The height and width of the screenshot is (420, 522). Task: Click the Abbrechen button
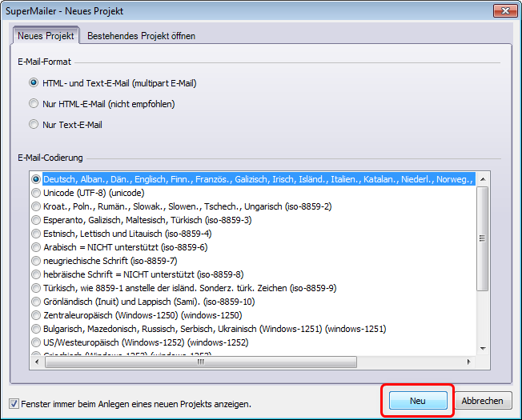482,401
